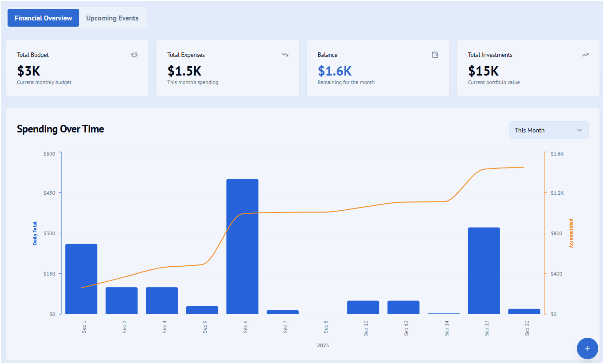Click the Sep 1 date label below the chart

click(x=85, y=327)
